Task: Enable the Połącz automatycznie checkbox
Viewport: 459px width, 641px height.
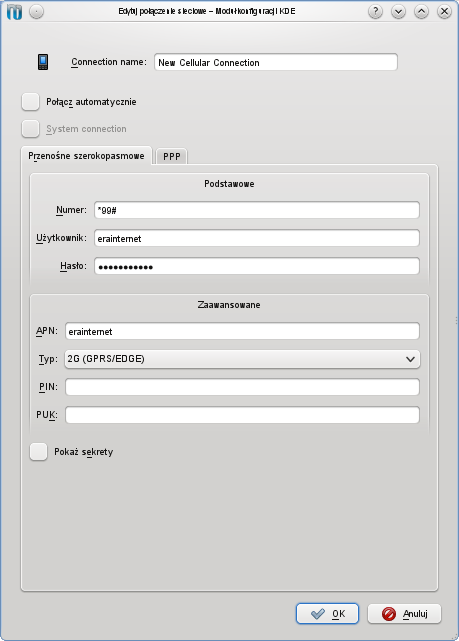Action: (x=31, y=102)
